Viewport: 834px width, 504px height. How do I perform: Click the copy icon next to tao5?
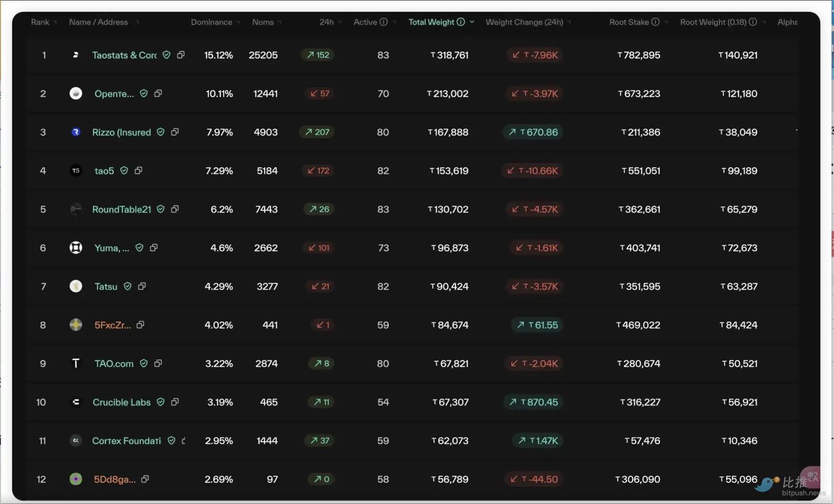138,171
